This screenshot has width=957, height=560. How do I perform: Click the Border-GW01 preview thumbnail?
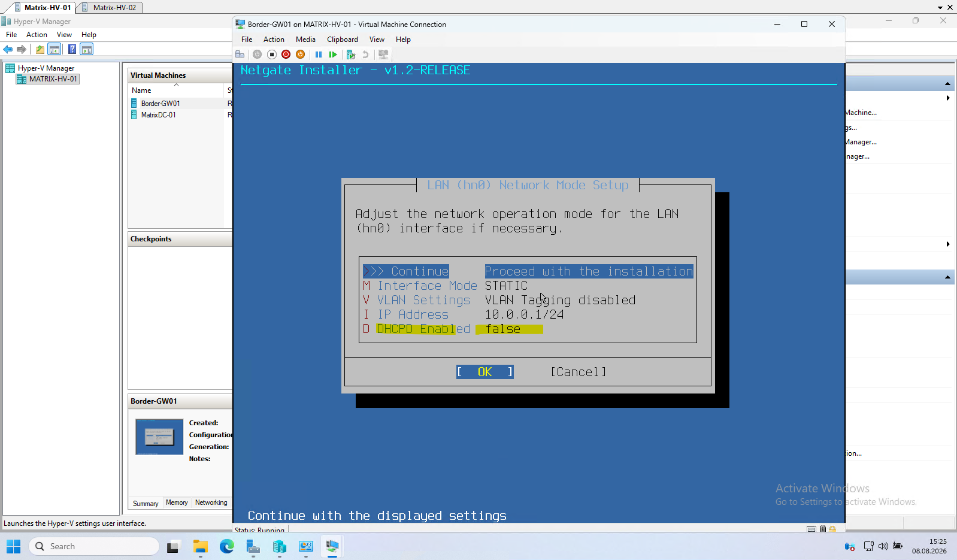159,437
